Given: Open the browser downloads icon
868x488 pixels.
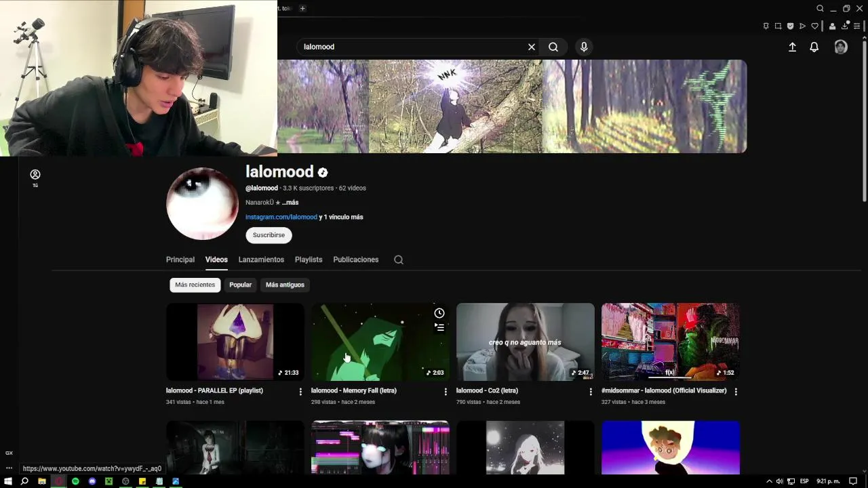Looking at the screenshot, I should pos(845,26).
